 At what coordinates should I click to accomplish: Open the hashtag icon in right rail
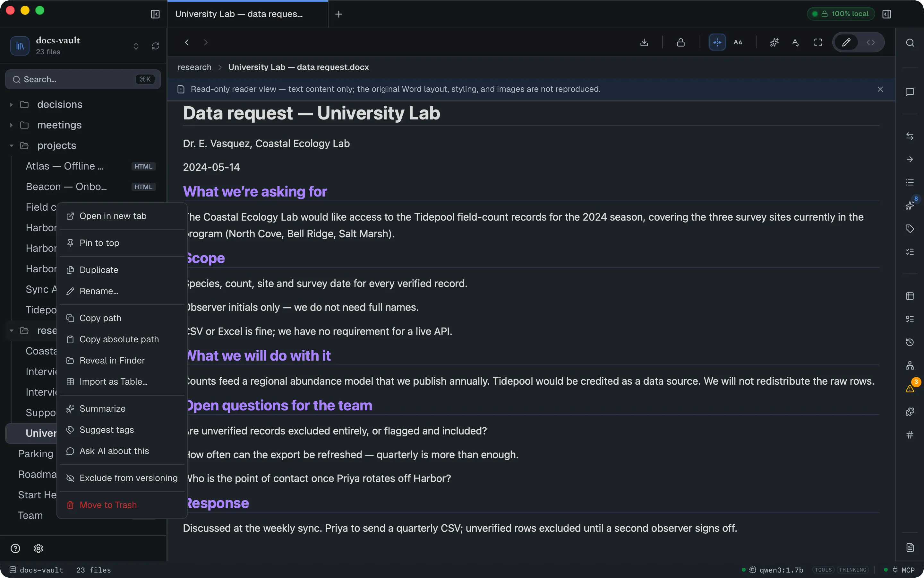tap(910, 435)
